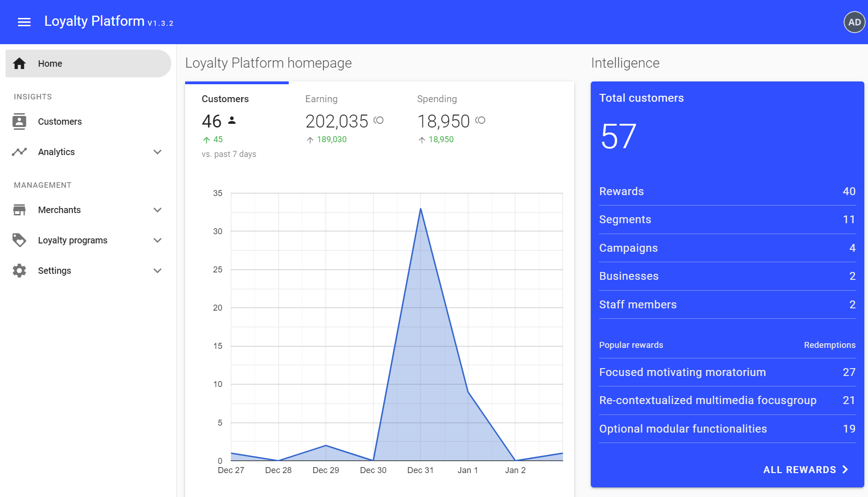Select Re-contextualized multimedia focusgroup reward

point(728,400)
